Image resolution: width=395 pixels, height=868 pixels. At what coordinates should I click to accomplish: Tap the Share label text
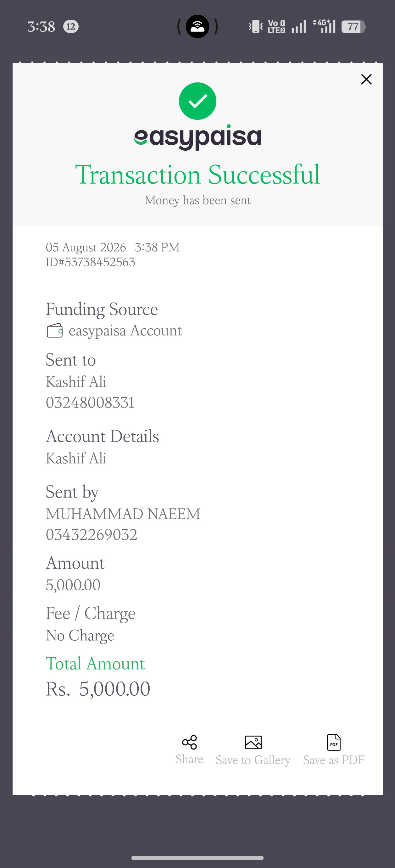tap(189, 759)
